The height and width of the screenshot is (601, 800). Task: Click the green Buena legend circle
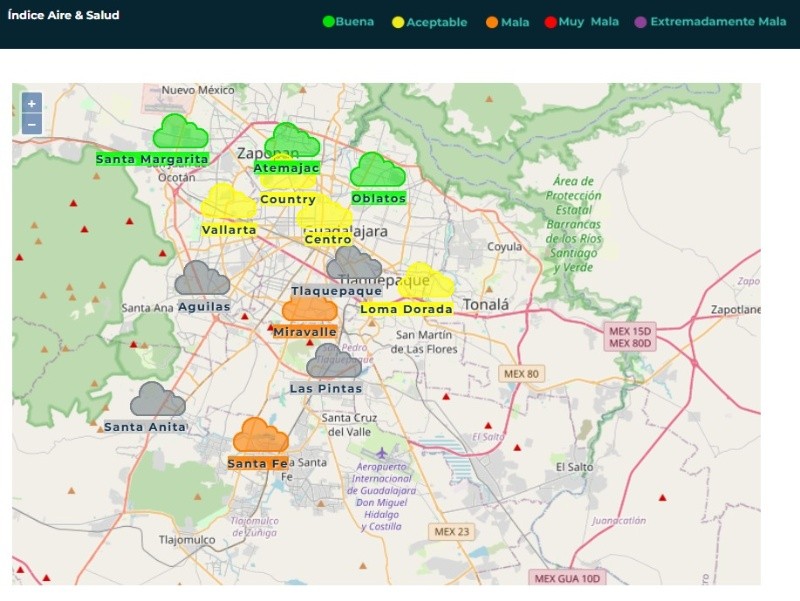coord(328,22)
